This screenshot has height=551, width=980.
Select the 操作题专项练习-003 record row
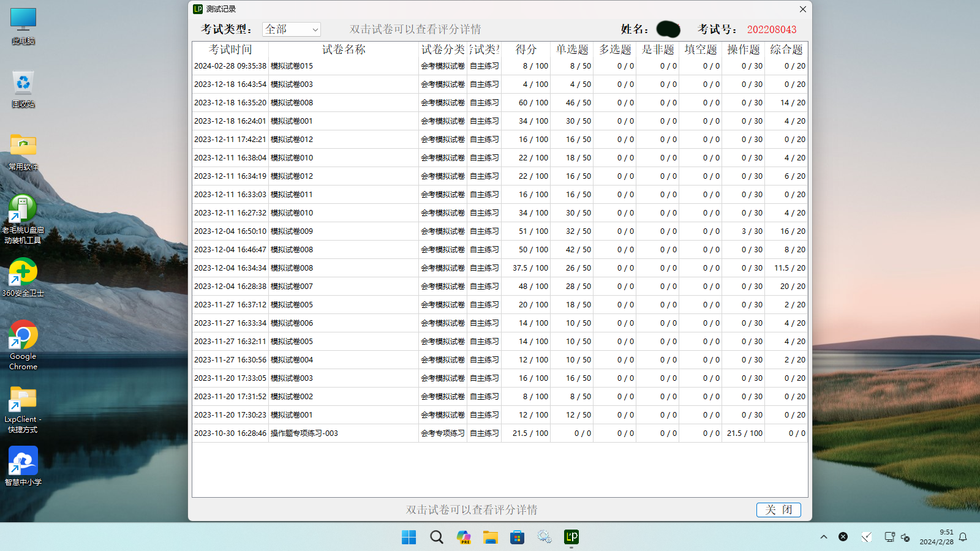point(304,433)
